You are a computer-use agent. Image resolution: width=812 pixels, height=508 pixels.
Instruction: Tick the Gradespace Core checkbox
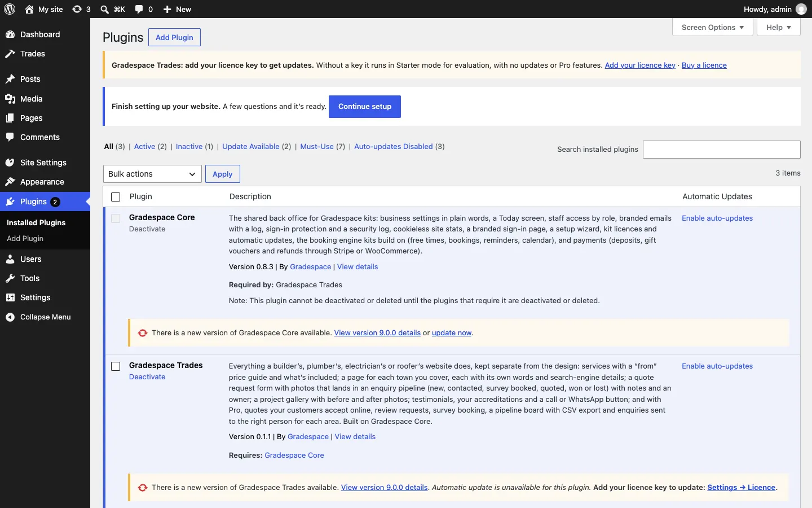coord(116,218)
